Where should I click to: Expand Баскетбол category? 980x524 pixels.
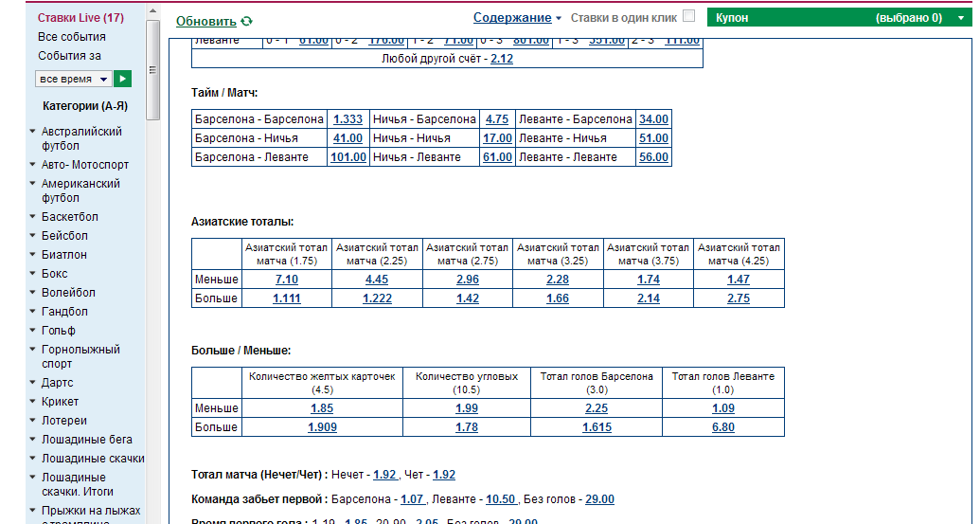pyautogui.click(x=32, y=216)
